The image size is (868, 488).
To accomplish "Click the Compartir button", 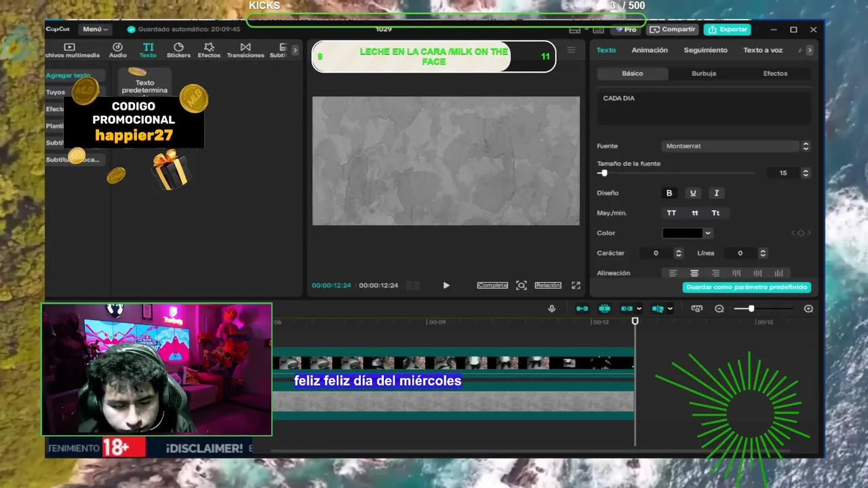I will click(673, 30).
